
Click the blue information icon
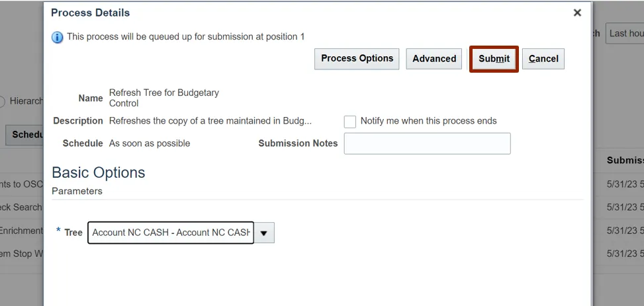click(x=58, y=37)
